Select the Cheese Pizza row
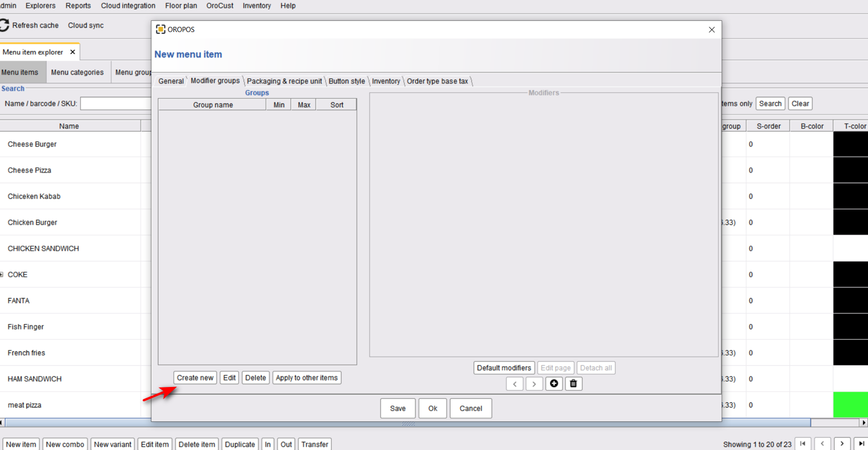 point(70,170)
